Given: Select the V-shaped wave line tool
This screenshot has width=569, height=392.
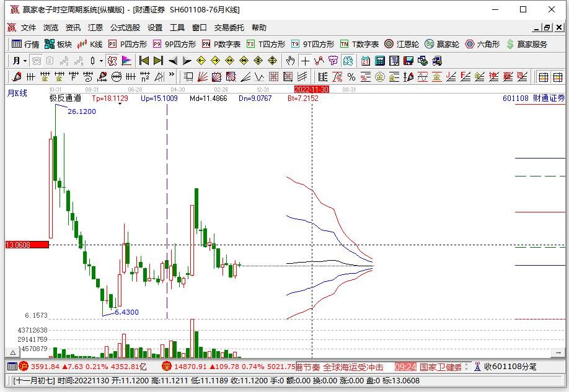Looking at the screenshot, I should 260,77.
